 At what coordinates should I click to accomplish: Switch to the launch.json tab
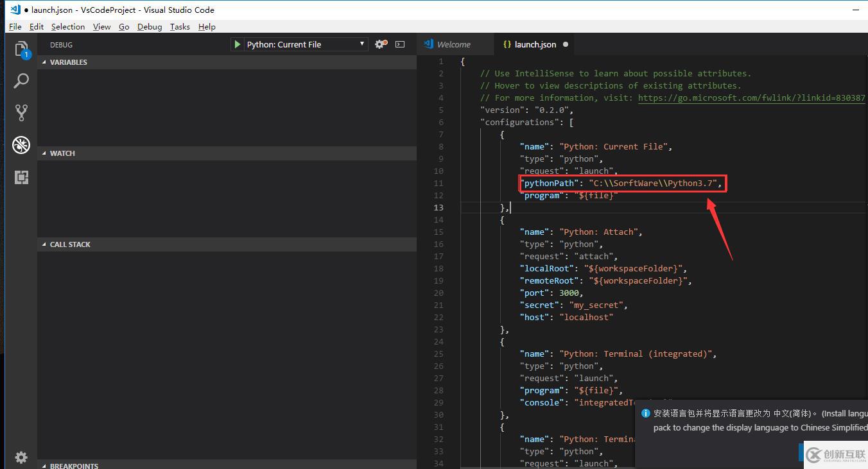coord(535,44)
